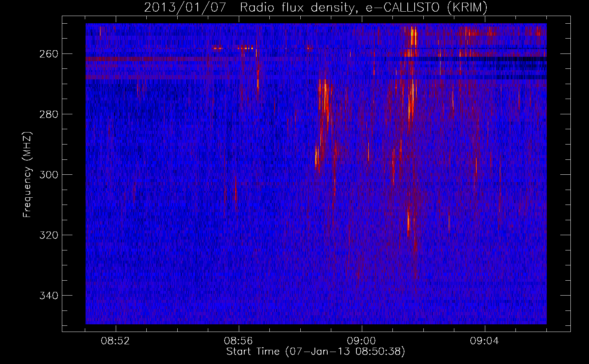The image size is (589, 364).
Task: Click the 260 frequency tick label
Action: click(x=48, y=54)
